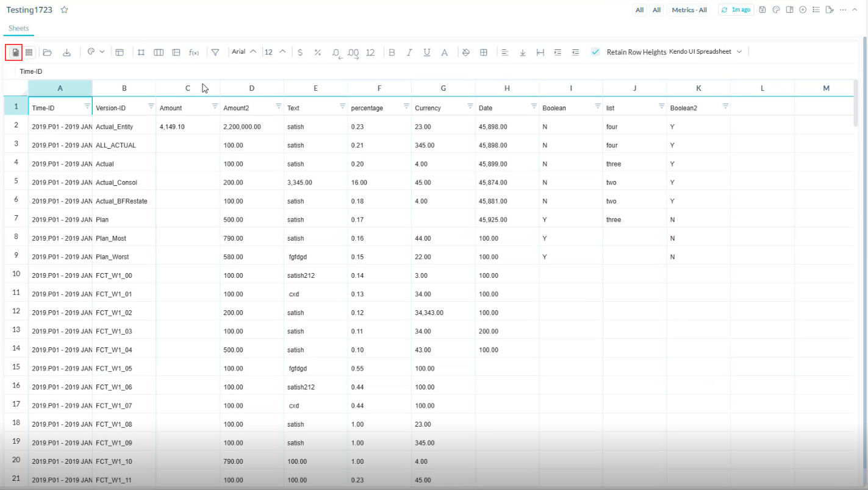Screen dimensions: 868x490
Task: Open the filter icon on the Currency column
Action: (470, 106)
